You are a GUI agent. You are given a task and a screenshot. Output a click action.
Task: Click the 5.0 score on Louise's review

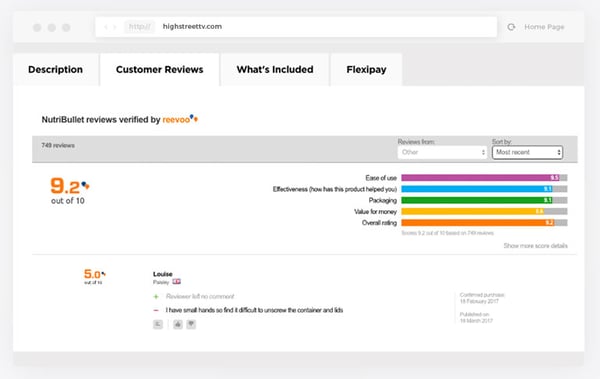pyautogui.click(x=94, y=276)
